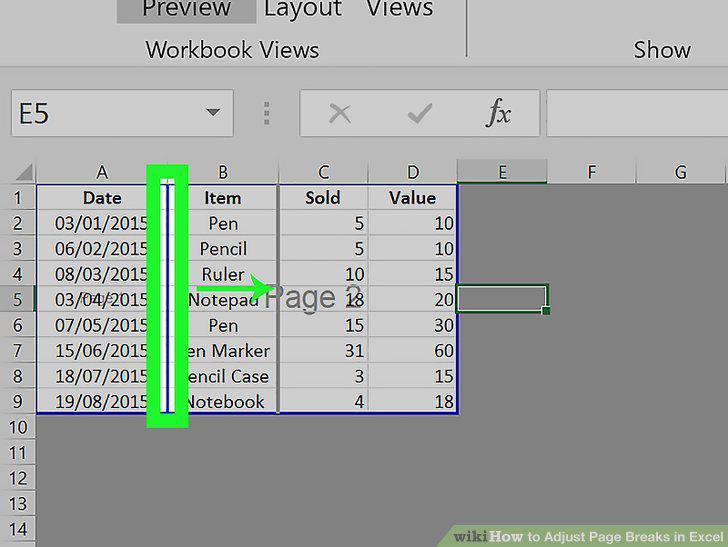728x547 pixels.
Task: Select row 11 header
Action: [18, 453]
